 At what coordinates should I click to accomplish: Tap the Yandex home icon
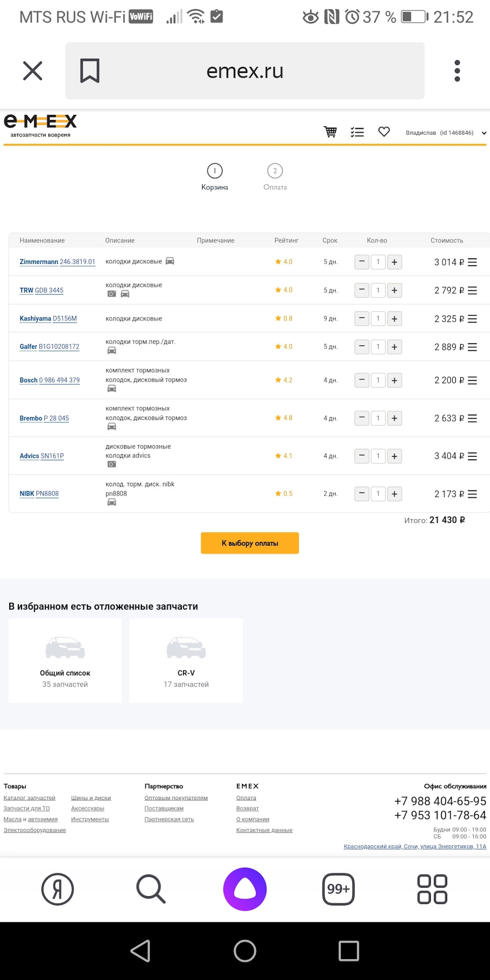coord(58,889)
